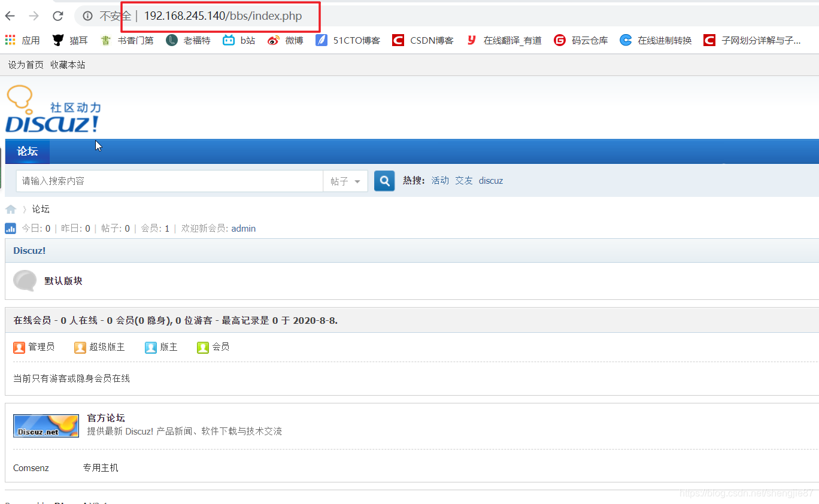This screenshot has height=504, width=819.
Task: Click the Discuz! logo
Action: click(53, 109)
